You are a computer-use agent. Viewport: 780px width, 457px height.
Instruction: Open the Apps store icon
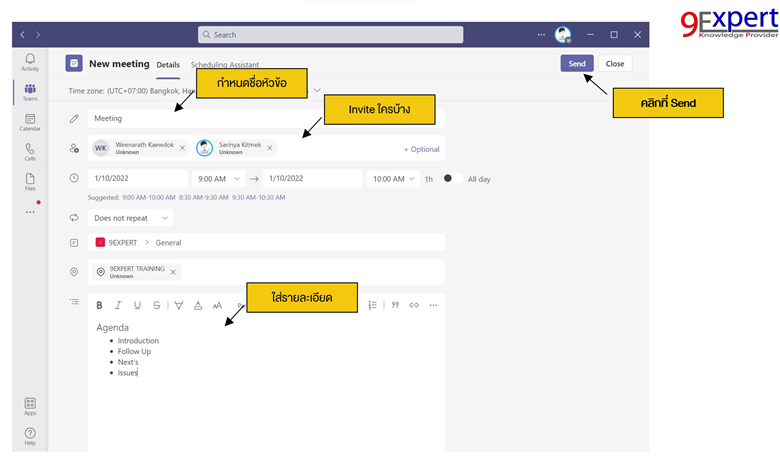point(30,405)
